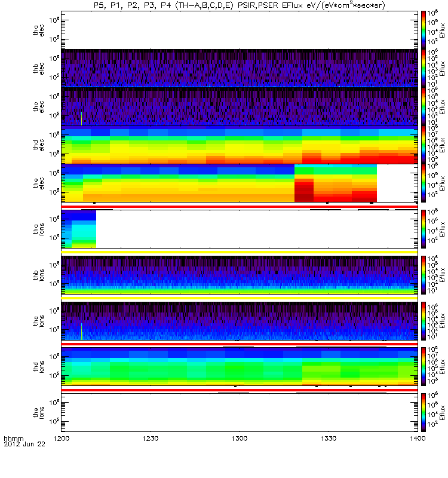
Task: Click the red bar above the tha ions panel
Action: pyautogui.click(x=240, y=207)
